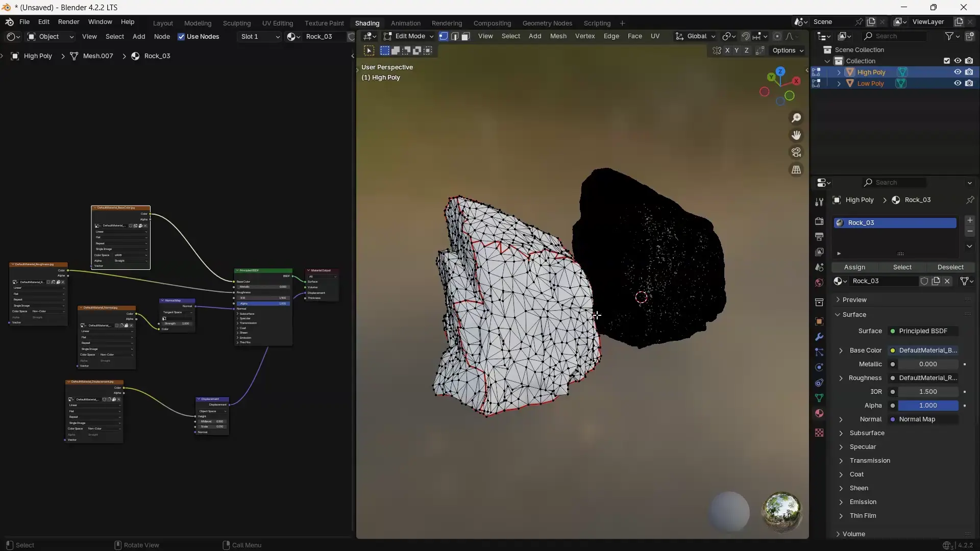Toggle camera view gizmo icon

point(796,153)
